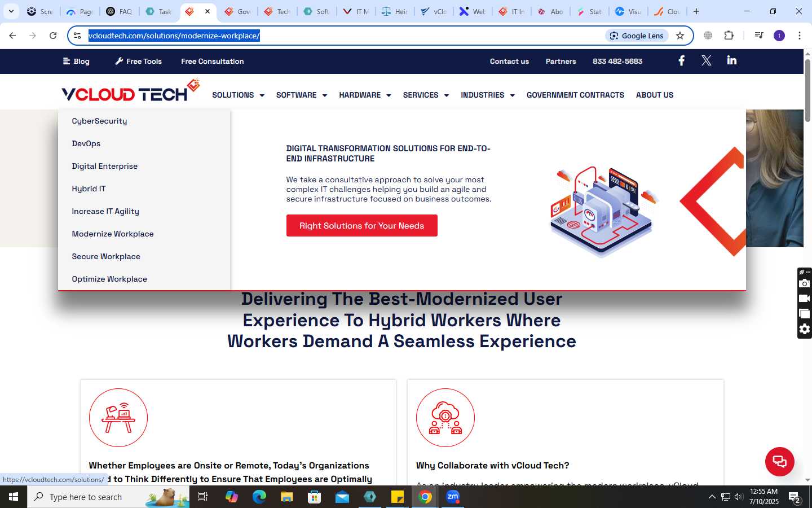This screenshot has height=508, width=812.
Task: Select CyberSecurity from solutions menu
Action: click(99, 121)
